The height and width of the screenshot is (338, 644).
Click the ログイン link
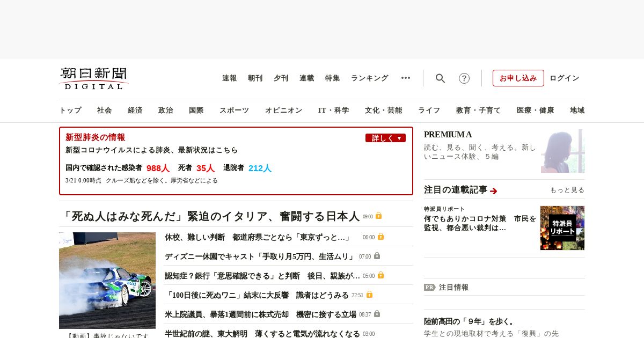tap(565, 78)
